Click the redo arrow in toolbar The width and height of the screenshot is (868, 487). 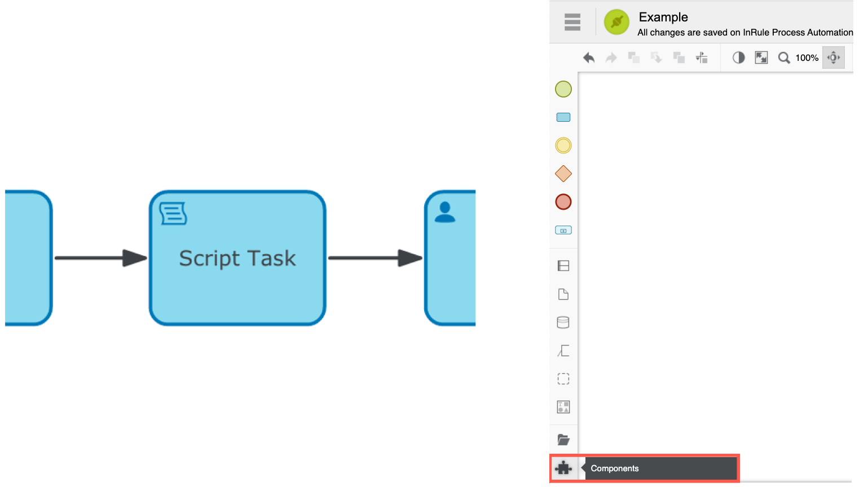coord(611,57)
